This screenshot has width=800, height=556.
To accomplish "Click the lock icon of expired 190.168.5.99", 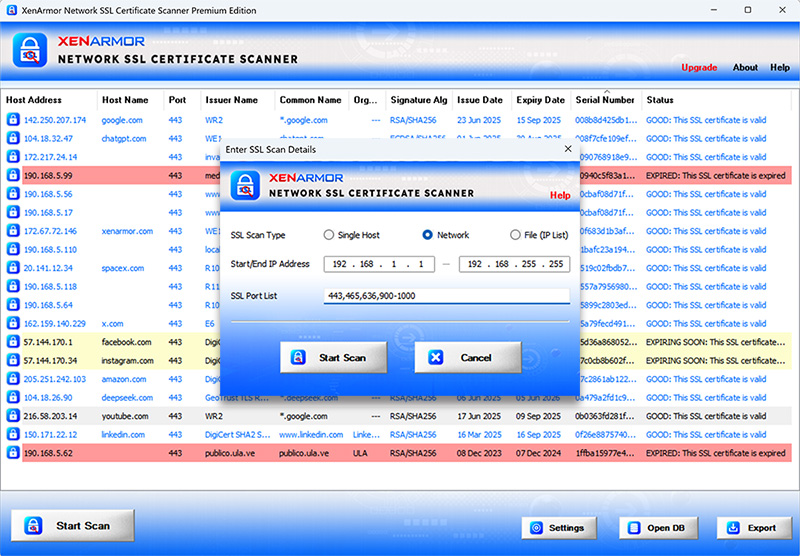I will (13, 175).
